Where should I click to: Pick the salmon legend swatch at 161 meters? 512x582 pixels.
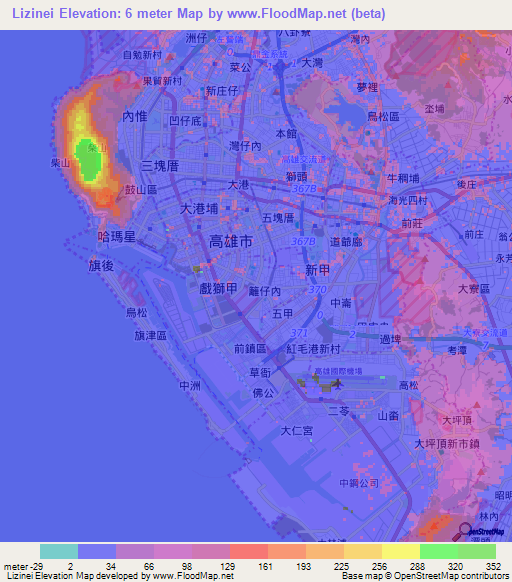287,551
